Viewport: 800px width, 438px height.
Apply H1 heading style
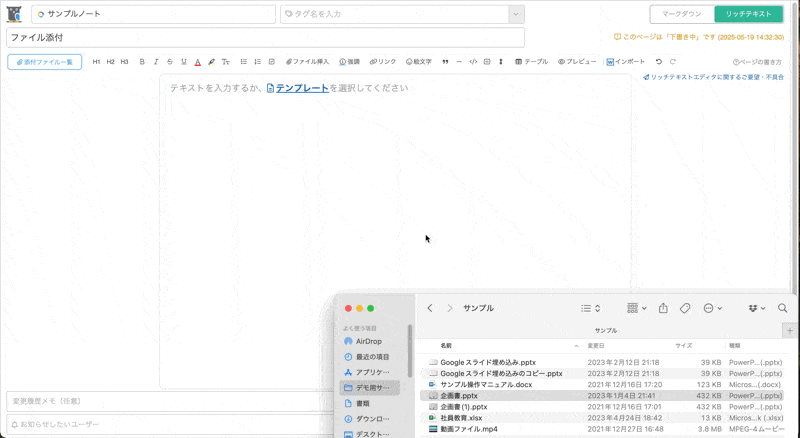click(x=96, y=62)
